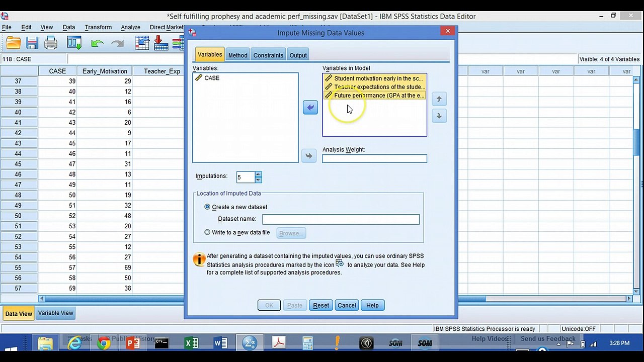Click the round black audio app taskbar icon
The height and width of the screenshot is (362, 644).
(x=366, y=343)
